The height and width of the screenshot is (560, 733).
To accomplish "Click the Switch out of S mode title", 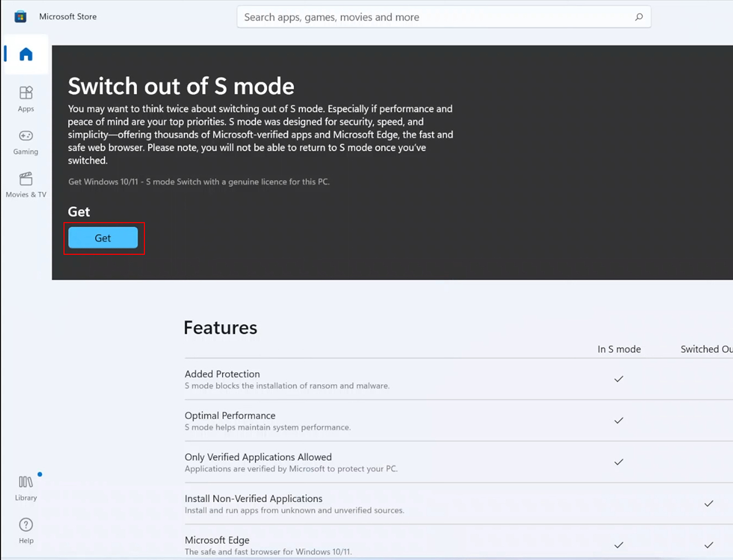I will point(181,86).
